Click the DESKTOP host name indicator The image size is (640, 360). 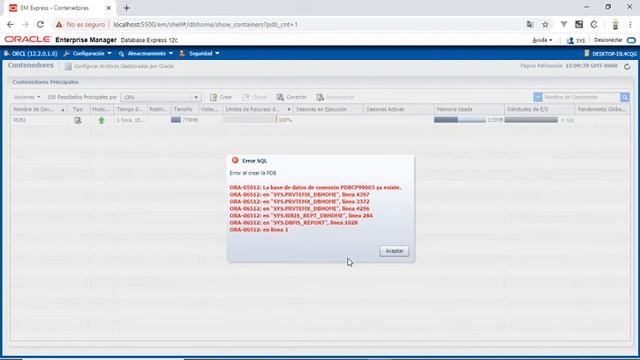[x=611, y=53]
